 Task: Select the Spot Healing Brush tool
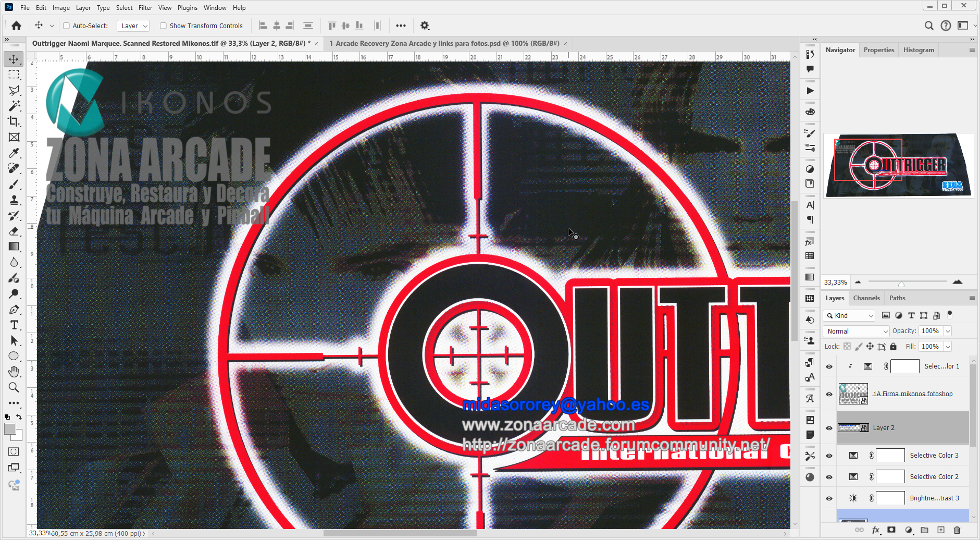(x=14, y=168)
